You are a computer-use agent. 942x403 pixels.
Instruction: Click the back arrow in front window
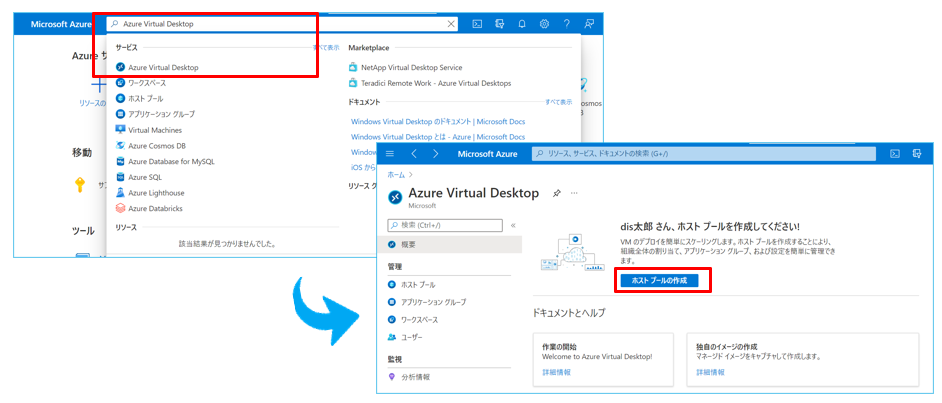tap(414, 154)
